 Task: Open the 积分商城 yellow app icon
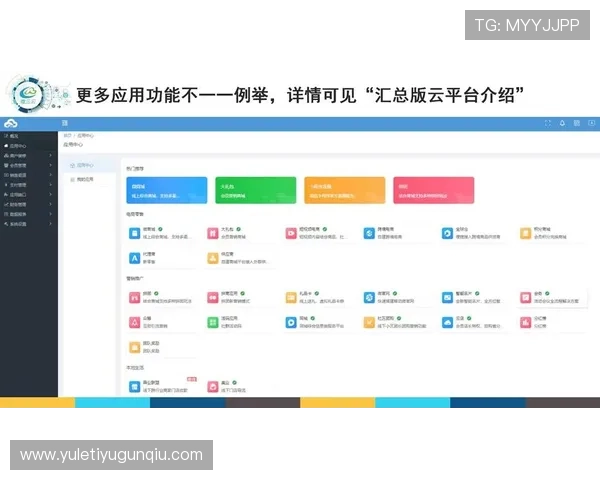click(x=525, y=233)
